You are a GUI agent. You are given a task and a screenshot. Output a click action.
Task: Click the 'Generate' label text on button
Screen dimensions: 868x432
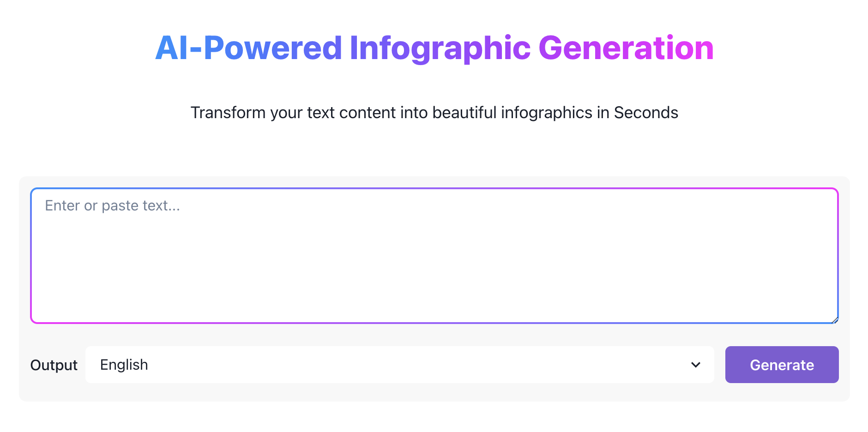pyautogui.click(x=782, y=365)
